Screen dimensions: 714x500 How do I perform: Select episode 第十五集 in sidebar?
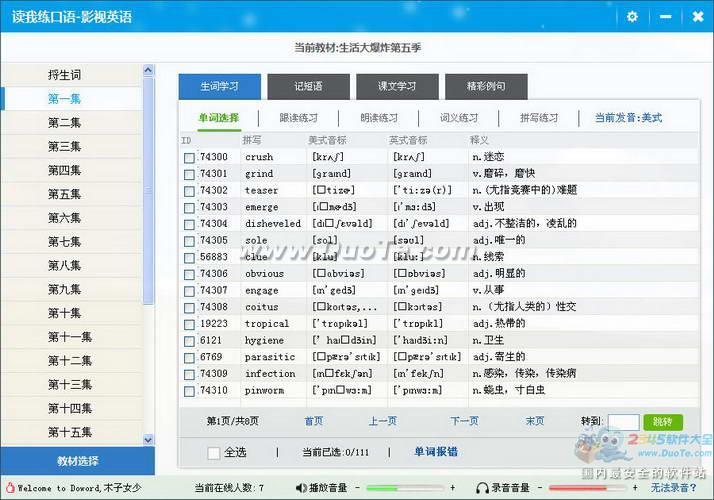[72, 432]
